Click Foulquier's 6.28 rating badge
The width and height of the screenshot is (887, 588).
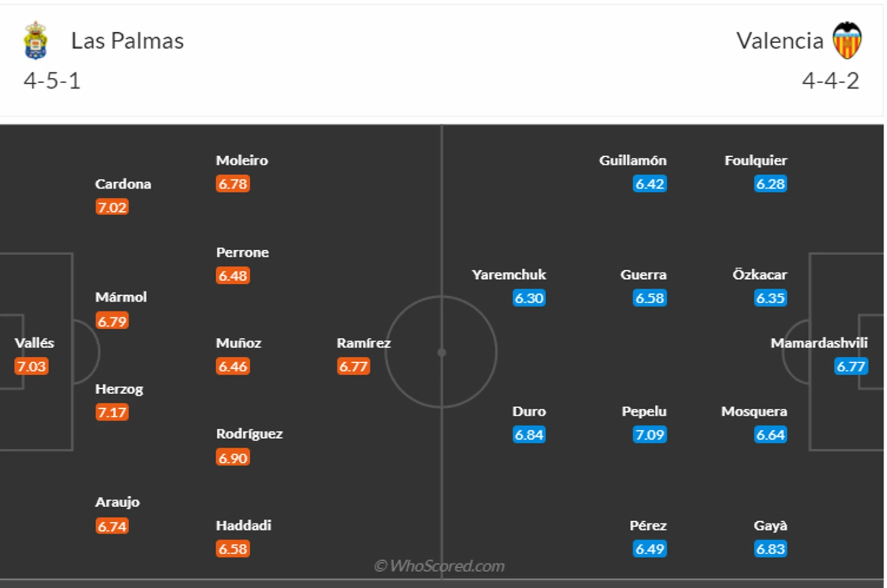(770, 184)
